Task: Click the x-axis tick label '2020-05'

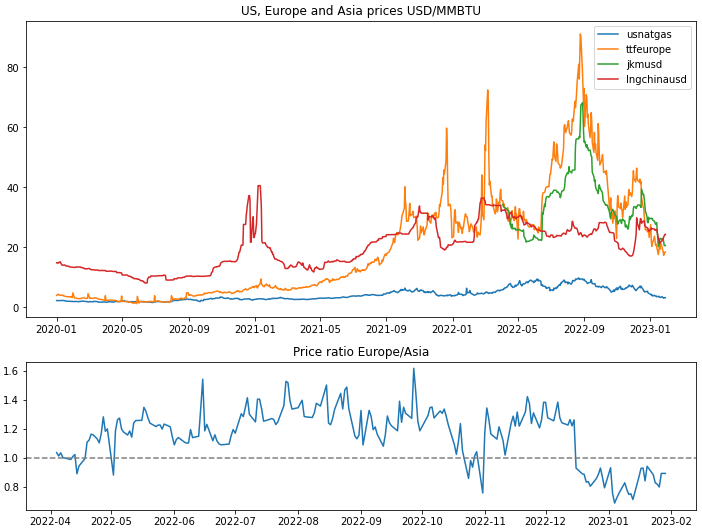Action: coord(122,329)
